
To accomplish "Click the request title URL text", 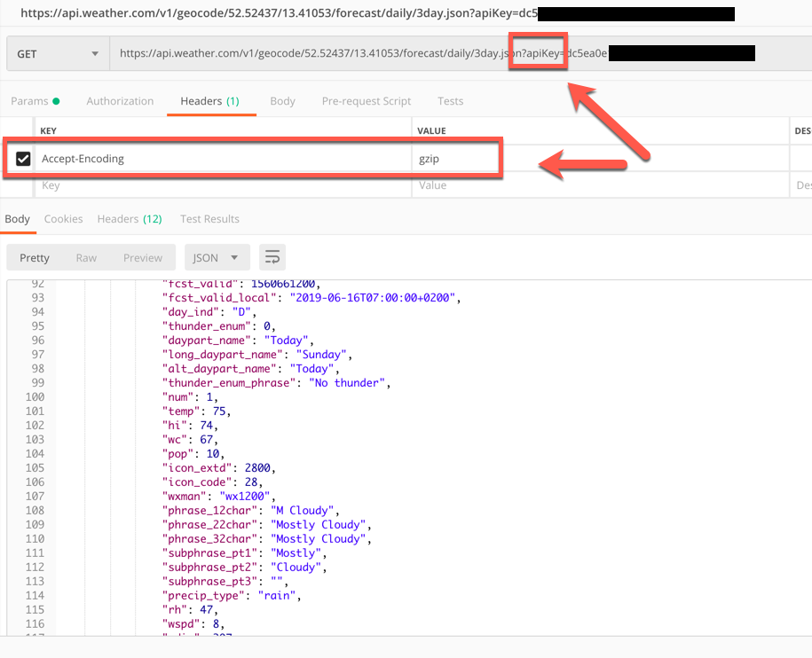I will (x=280, y=13).
